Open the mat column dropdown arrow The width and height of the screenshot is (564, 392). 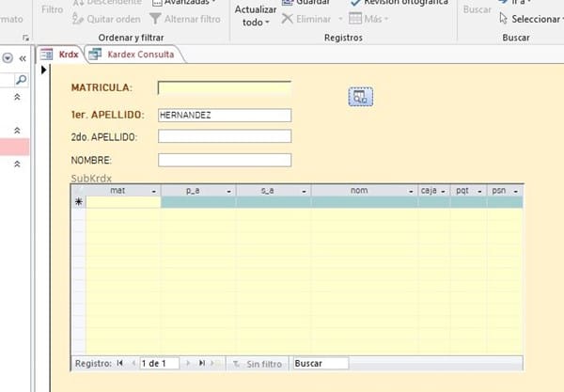pos(154,190)
